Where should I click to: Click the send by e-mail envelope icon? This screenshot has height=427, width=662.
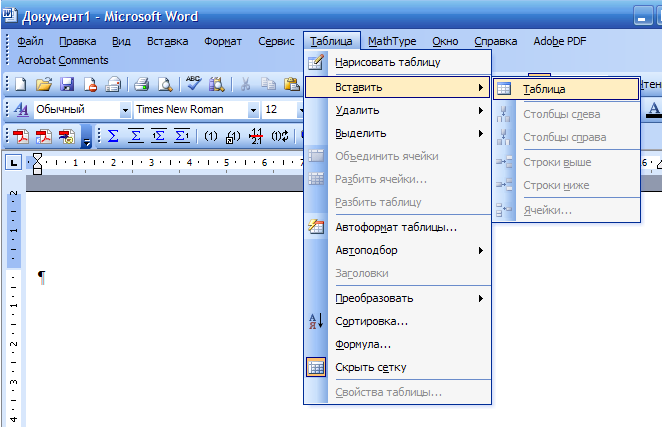[113, 84]
